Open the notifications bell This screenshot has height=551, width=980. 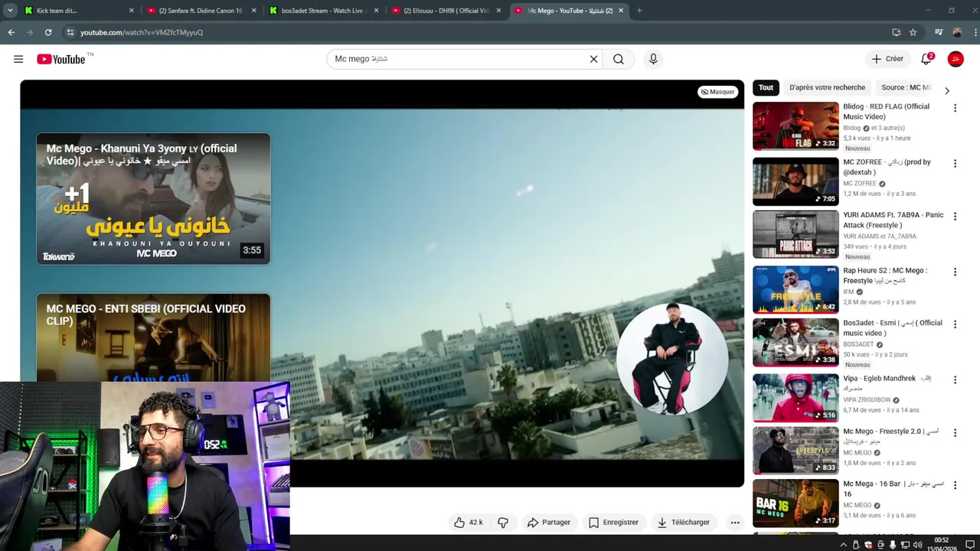coord(926,59)
